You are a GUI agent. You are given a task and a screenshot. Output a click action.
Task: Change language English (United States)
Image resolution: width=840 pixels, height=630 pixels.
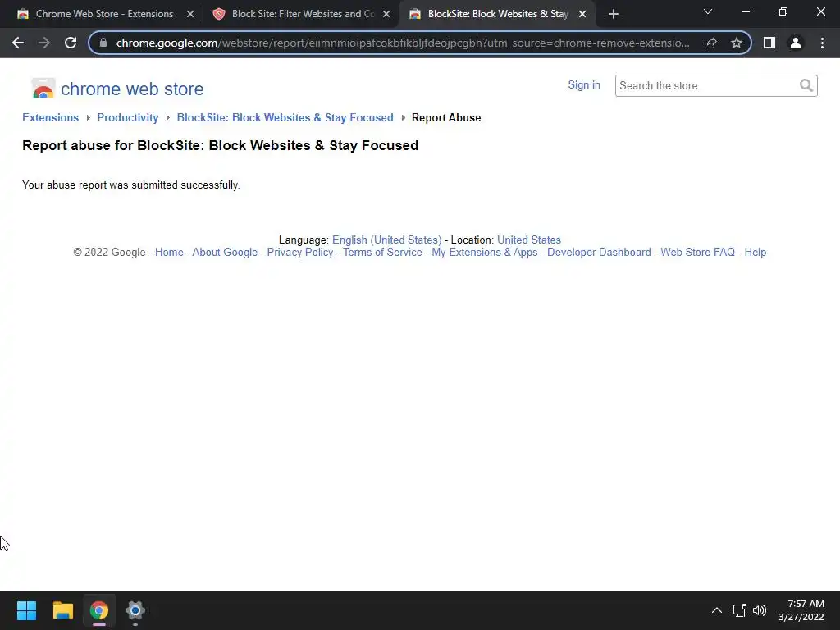point(387,240)
